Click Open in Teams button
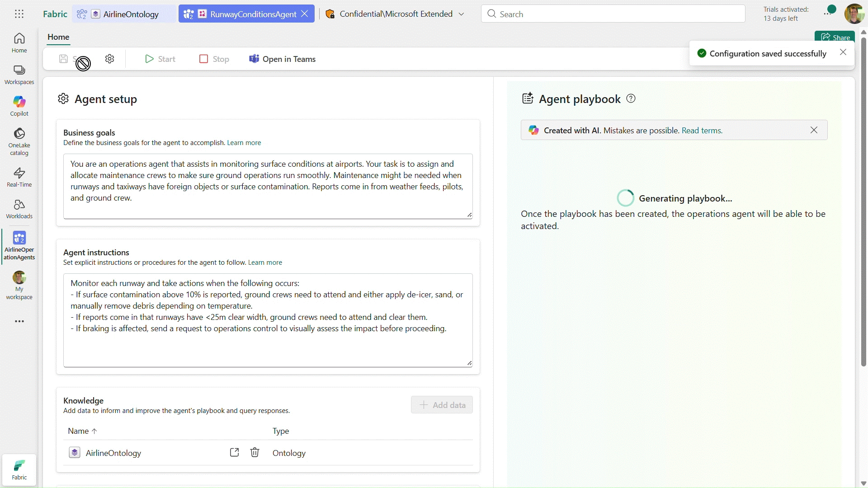The height and width of the screenshot is (488, 868). tap(283, 59)
